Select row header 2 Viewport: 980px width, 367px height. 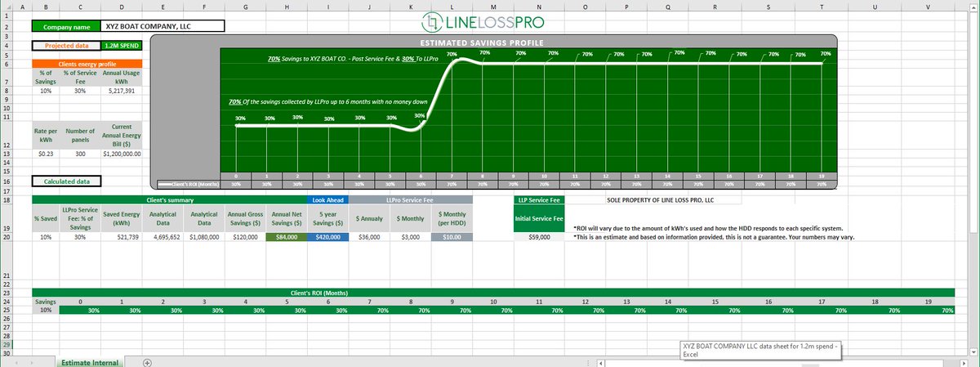(7, 26)
